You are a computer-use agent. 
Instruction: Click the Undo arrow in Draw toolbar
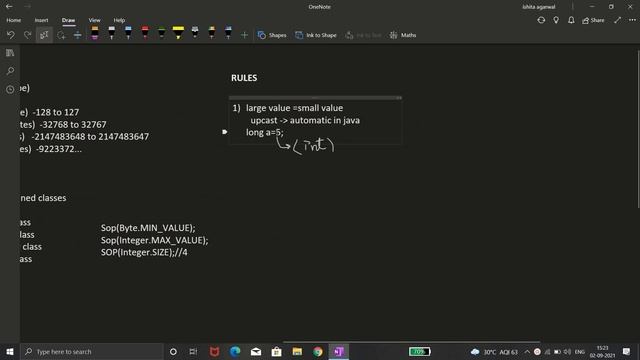coord(11,35)
